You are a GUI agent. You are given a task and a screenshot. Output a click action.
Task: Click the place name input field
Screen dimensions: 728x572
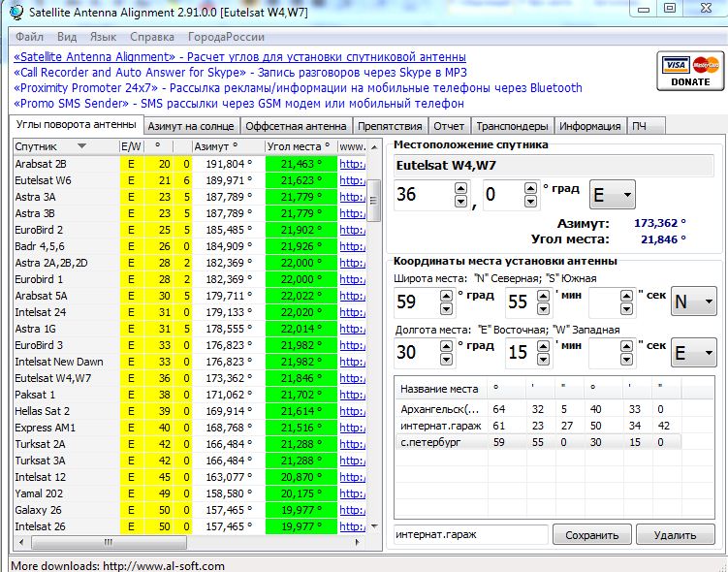(471, 534)
